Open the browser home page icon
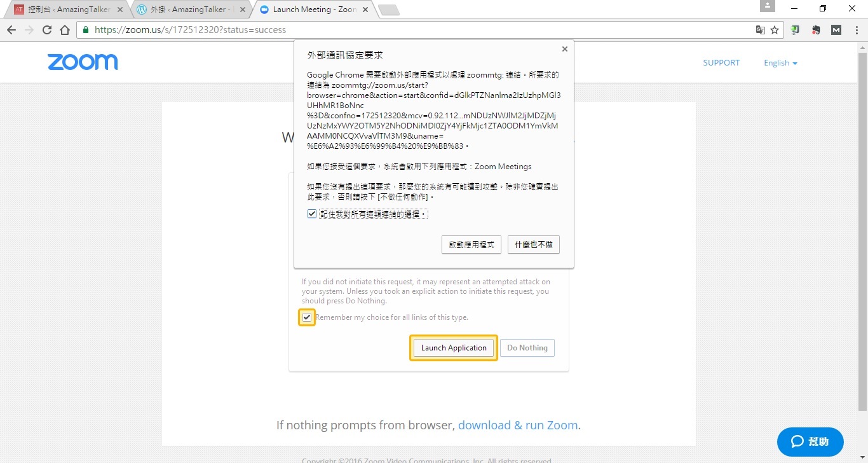Screen dimensions: 868x463 [x=64, y=30]
